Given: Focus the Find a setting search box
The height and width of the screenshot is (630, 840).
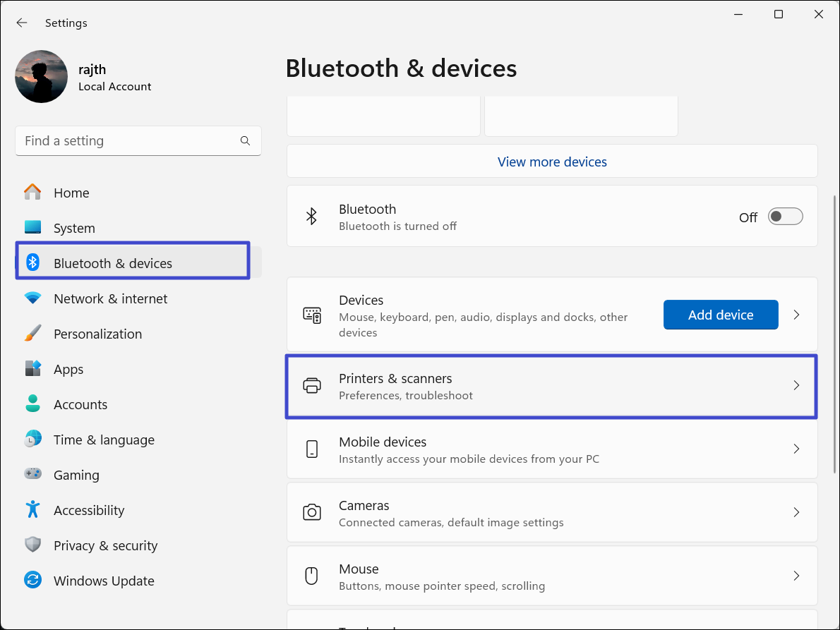Looking at the screenshot, I should point(127,141).
